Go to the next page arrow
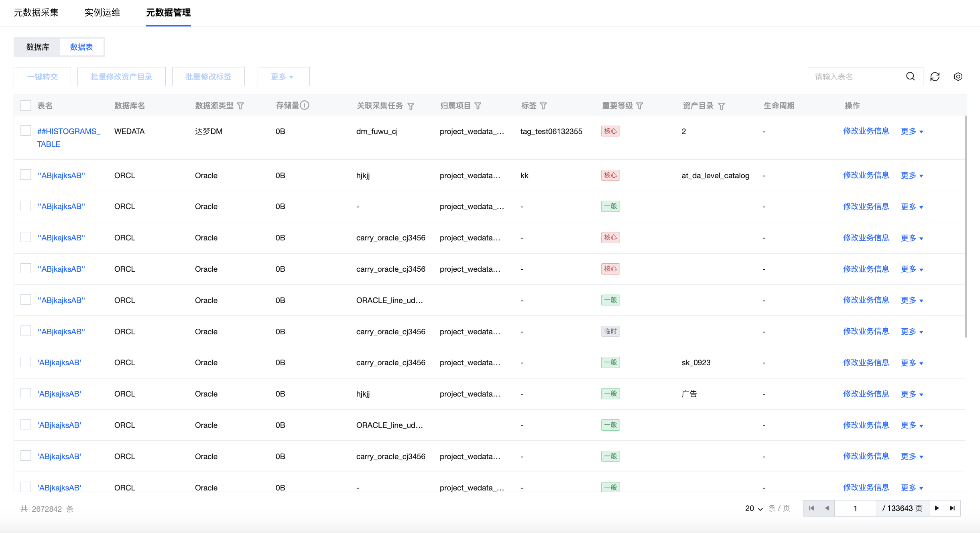This screenshot has height=533, width=980. pos(937,508)
